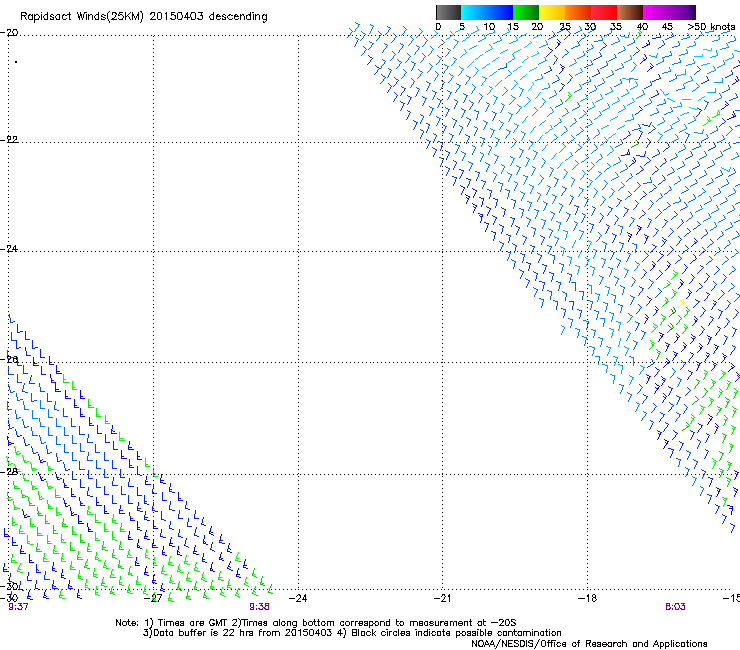
Task: Click the '-22' latitude axis label
Action: click(x=9, y=140)
